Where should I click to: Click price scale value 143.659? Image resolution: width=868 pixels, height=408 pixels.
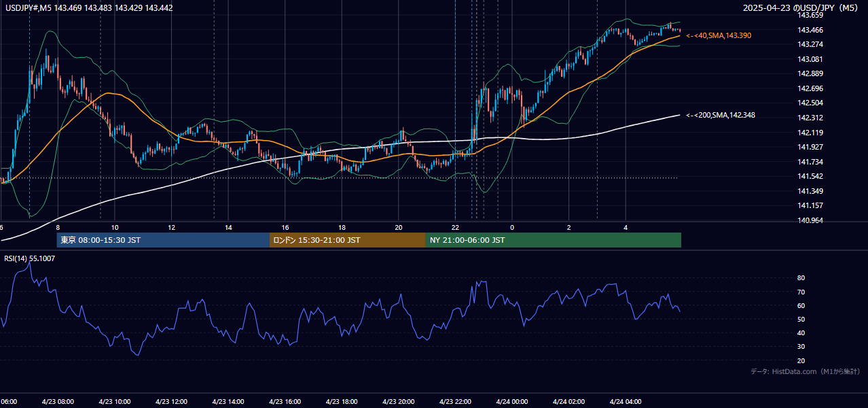pos(810,15)
